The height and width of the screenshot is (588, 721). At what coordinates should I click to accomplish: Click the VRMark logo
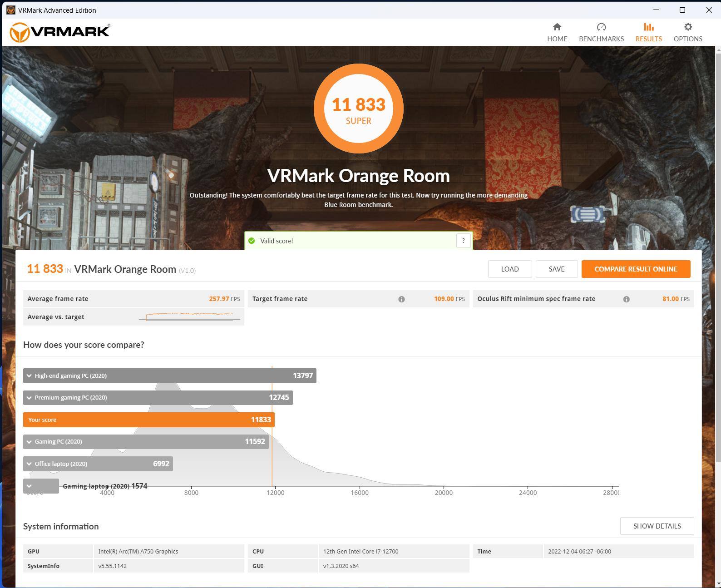[60, 32]
